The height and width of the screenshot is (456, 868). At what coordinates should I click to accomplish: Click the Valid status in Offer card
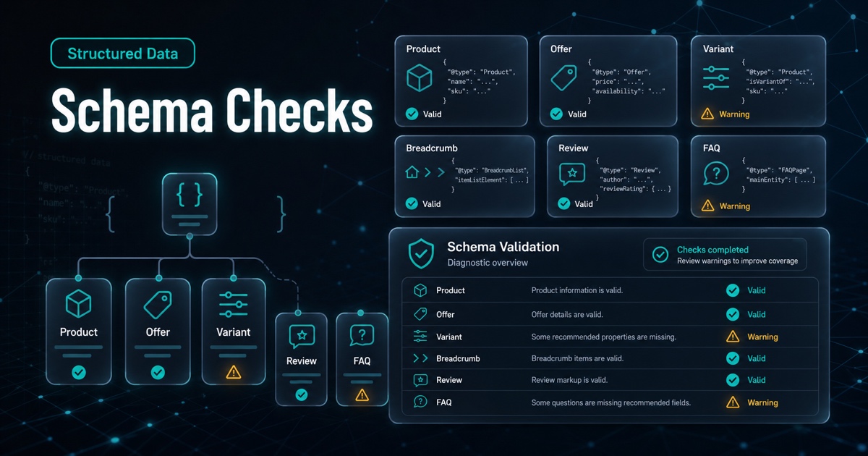(569, 114)
